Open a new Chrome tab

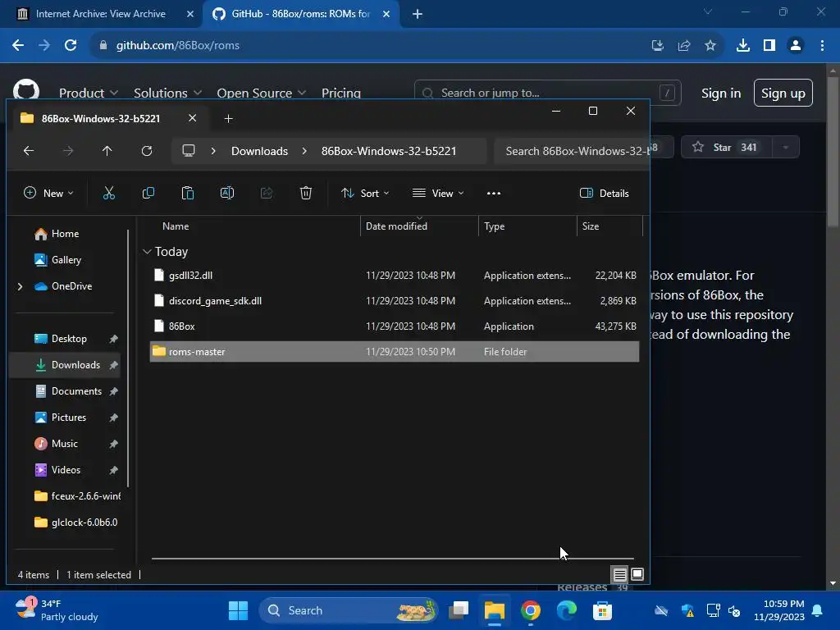(x=418, y=14)
